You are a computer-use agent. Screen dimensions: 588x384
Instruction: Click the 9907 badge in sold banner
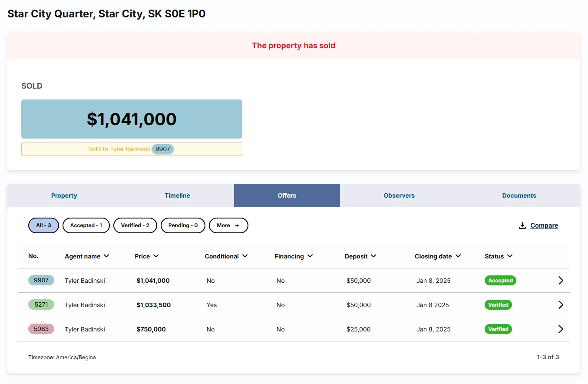pos(163,149)
